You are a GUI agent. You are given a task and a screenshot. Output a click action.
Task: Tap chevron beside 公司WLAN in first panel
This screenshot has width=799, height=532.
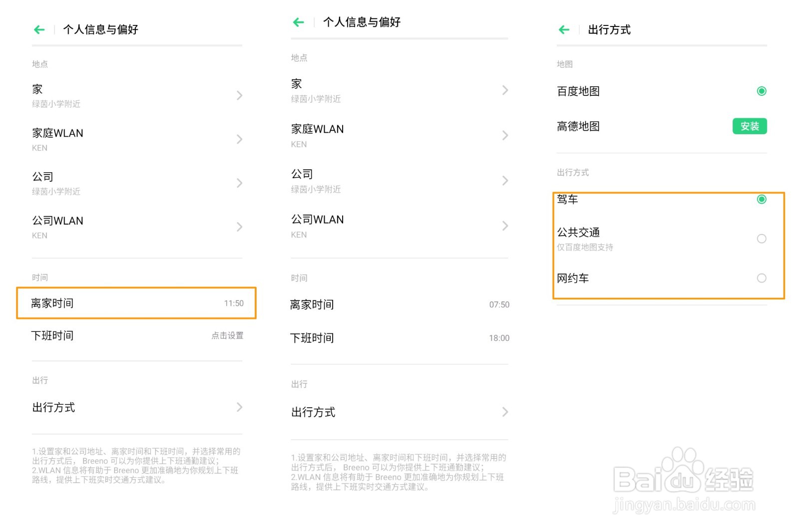pyautogui.click(x=240, y=227)
